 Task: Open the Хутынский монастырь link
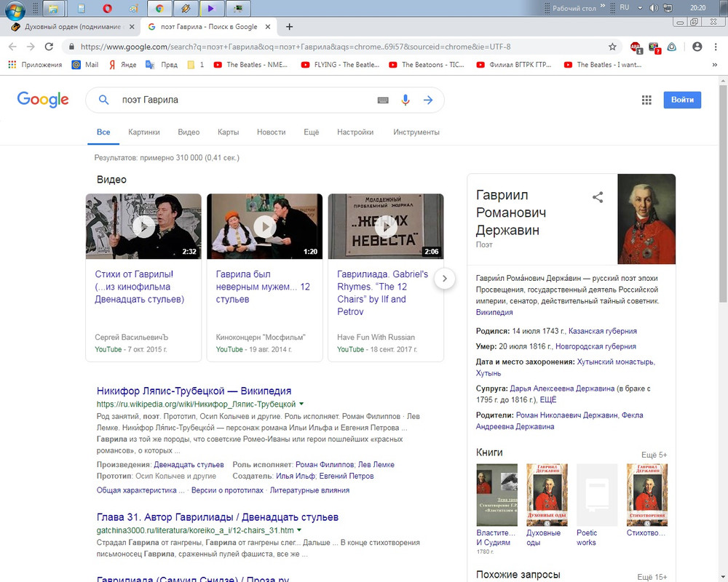616,362
